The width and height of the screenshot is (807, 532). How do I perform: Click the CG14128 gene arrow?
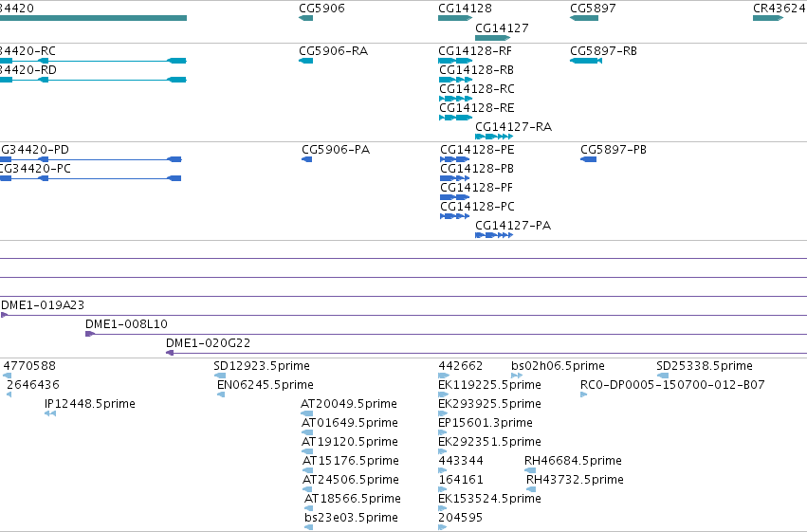[455, 18]
